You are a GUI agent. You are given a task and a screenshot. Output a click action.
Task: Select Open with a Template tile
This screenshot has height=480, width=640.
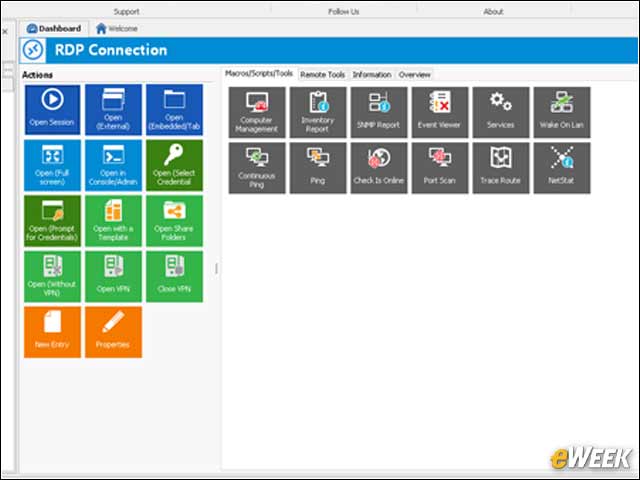[113, 221]
